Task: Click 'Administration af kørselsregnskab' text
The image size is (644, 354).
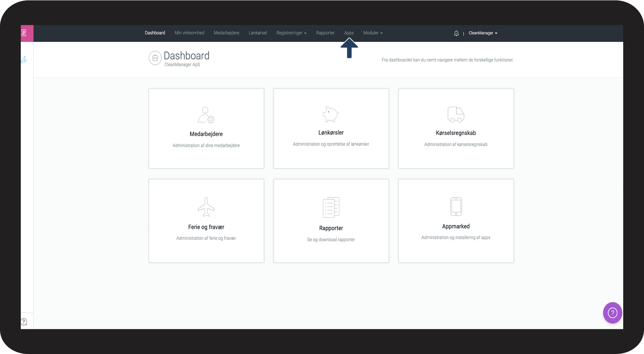Action: [456, 144]
